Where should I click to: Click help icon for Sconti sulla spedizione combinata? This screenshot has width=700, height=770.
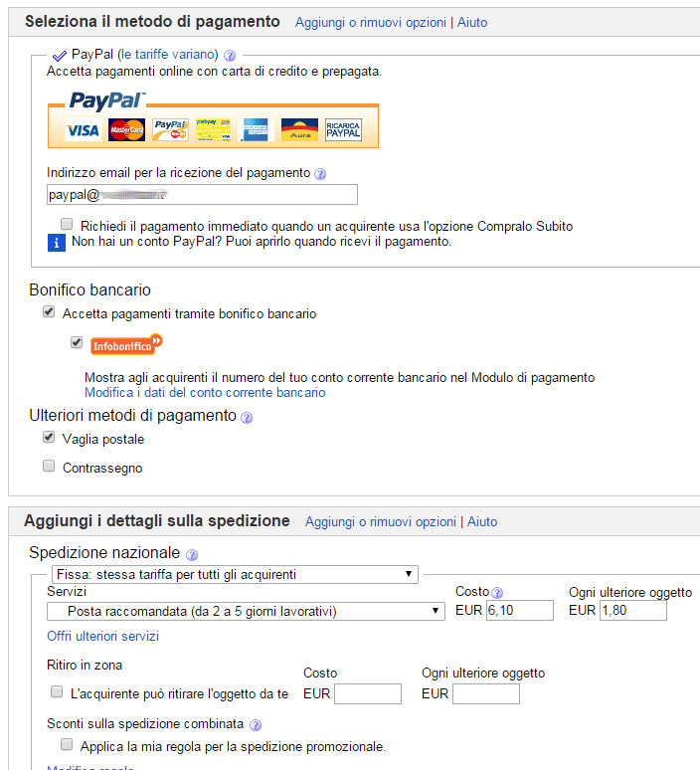tap(255, 725)
